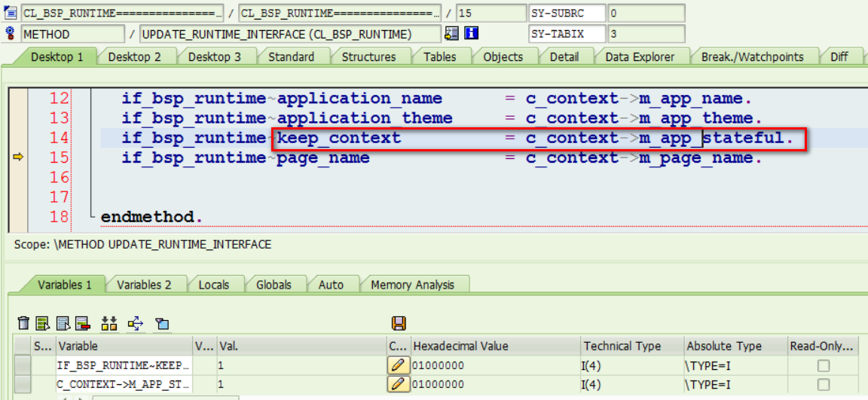Click the yellow execution arrow at line 15
The height and width of the screenshot is (400, 868).
pyautogui.click(x=18, y=157)
